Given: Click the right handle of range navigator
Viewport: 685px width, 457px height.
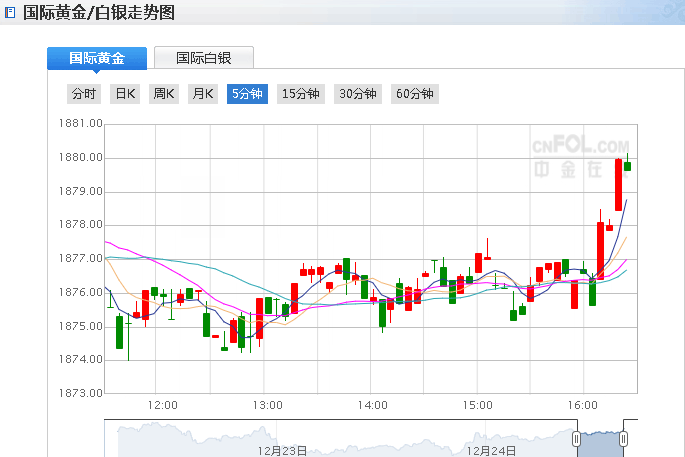Looking at the screenshot, I should 623,439.
